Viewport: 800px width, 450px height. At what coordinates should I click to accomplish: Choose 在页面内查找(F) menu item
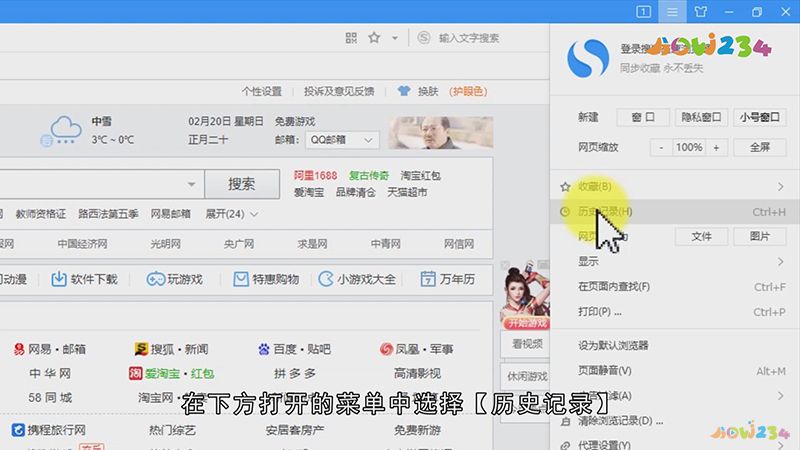click(x=674, y=287)
